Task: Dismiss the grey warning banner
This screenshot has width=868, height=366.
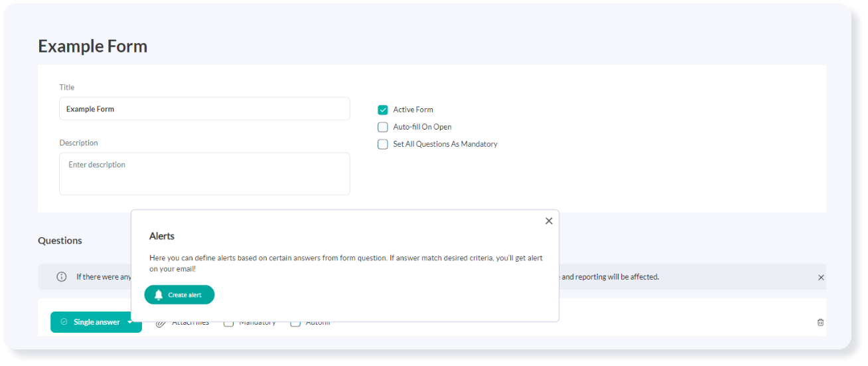Action: click(x=821, y=278)
